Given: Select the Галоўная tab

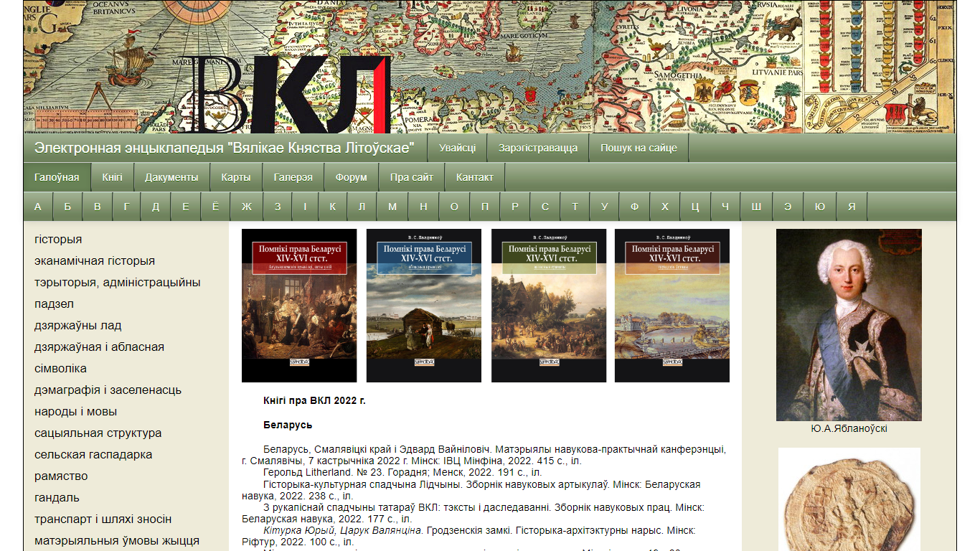Looking at the screenshot, I should click(57, 177).
